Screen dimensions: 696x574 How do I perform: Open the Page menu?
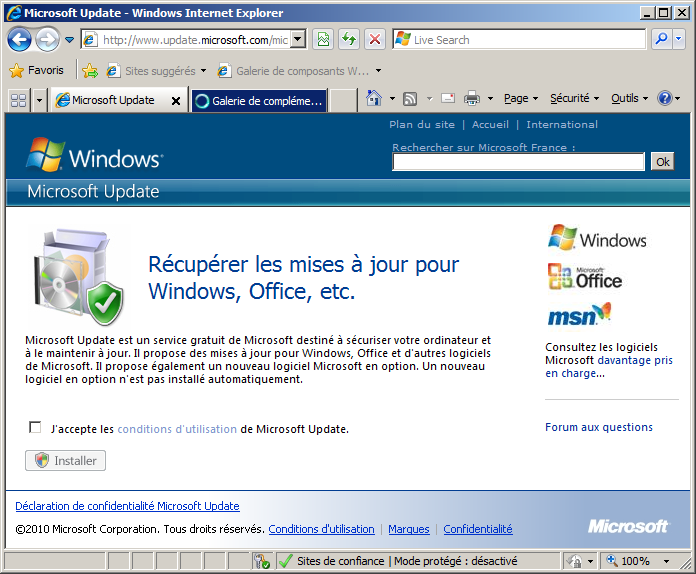[521, 99]
